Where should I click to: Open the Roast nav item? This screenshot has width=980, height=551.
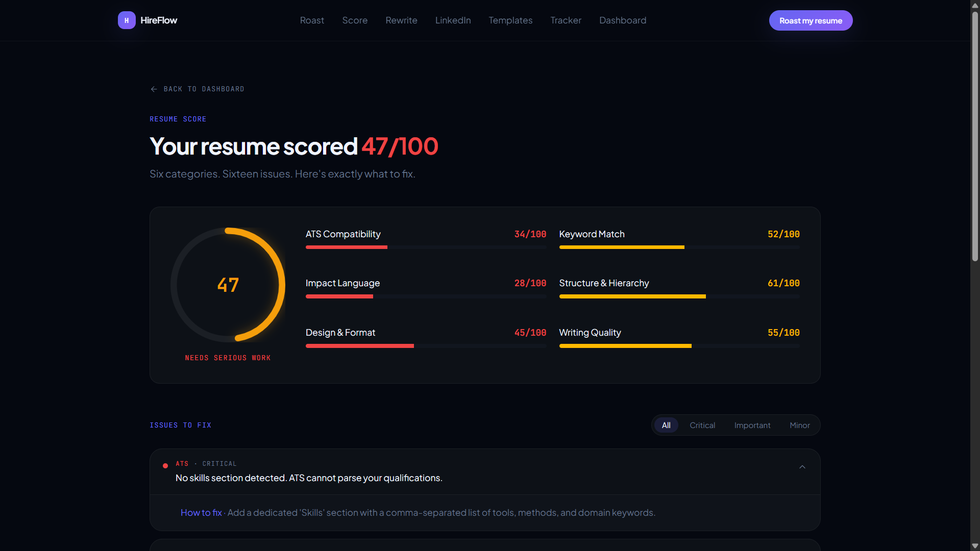click(x=312, y=20)
